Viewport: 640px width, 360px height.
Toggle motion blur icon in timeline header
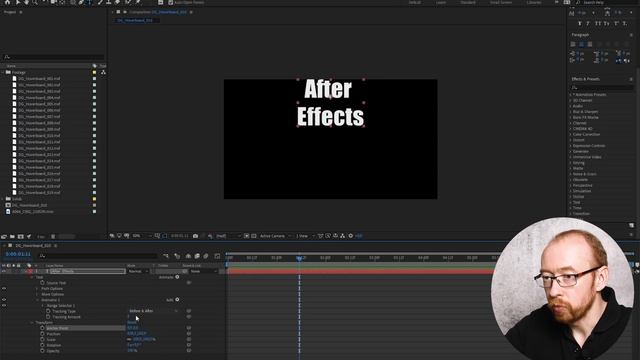[x=206, y=256]
